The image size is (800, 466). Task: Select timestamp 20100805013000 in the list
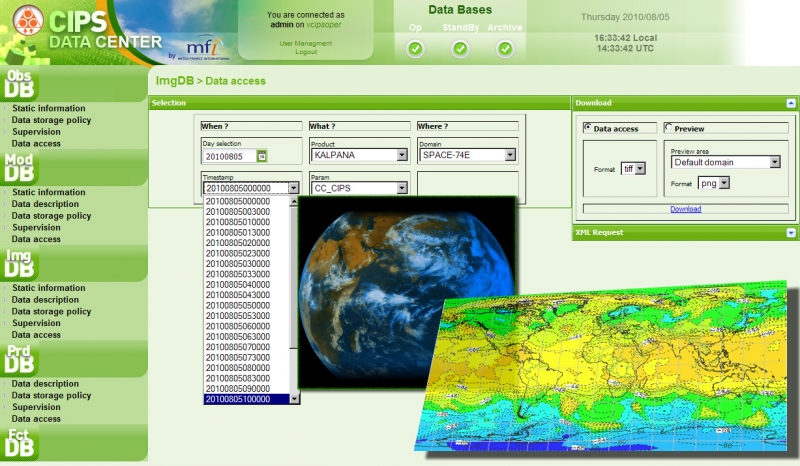click(246, 232)
